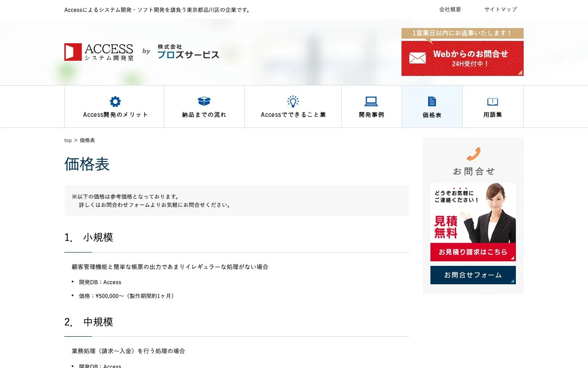Open the サイトマップ link in header
588x368 pixels.
[501, 9]
